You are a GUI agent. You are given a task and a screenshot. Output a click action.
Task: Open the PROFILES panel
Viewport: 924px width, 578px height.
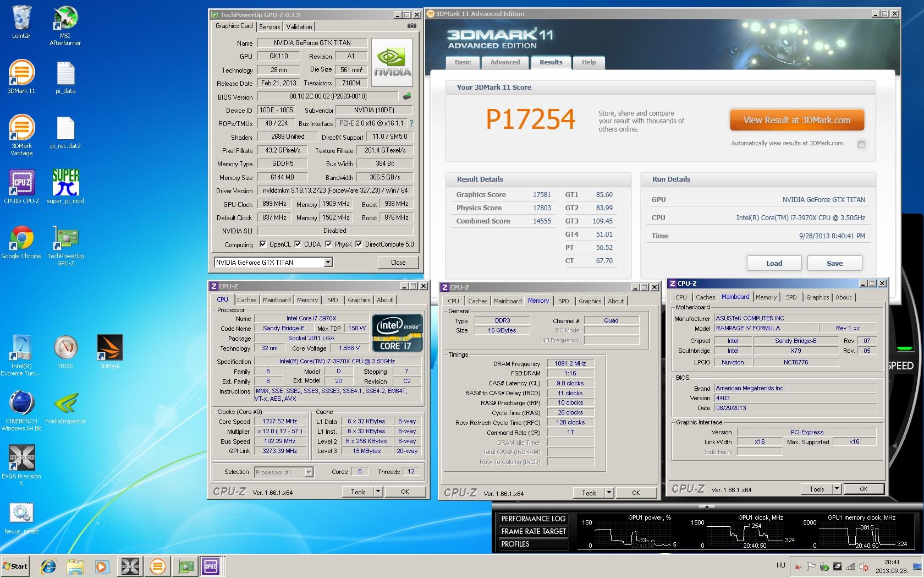click(x=533, y=544)
